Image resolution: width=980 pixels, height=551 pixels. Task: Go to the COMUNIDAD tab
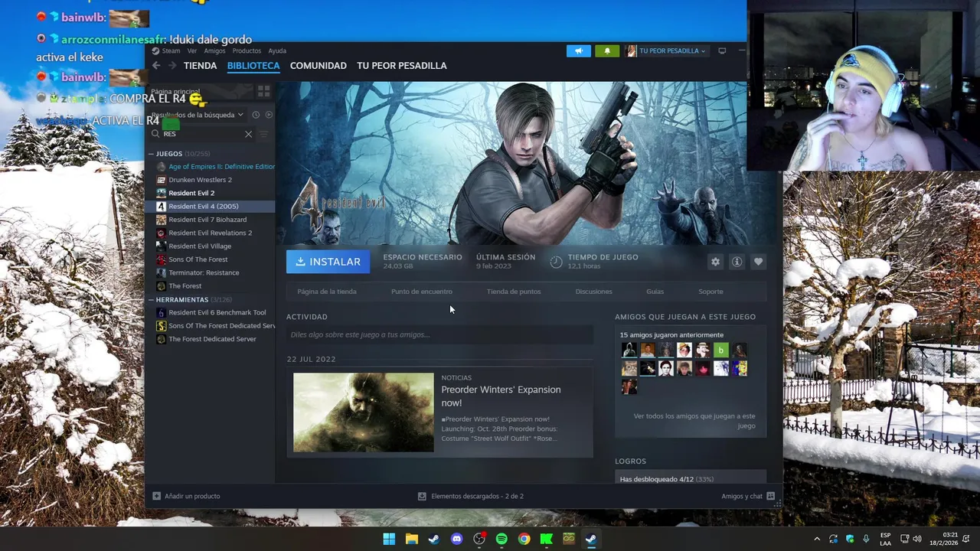(318, 66)
